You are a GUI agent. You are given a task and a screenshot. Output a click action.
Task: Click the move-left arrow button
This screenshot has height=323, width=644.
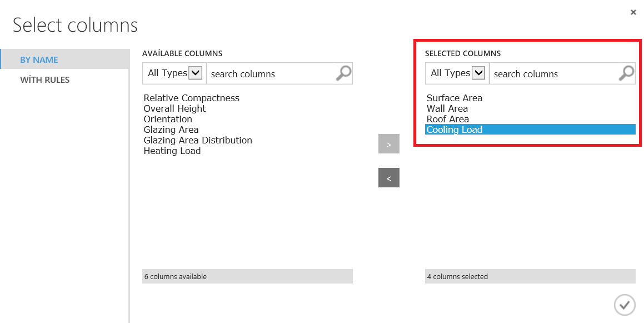pyautogui.click(x=388, y=178)
